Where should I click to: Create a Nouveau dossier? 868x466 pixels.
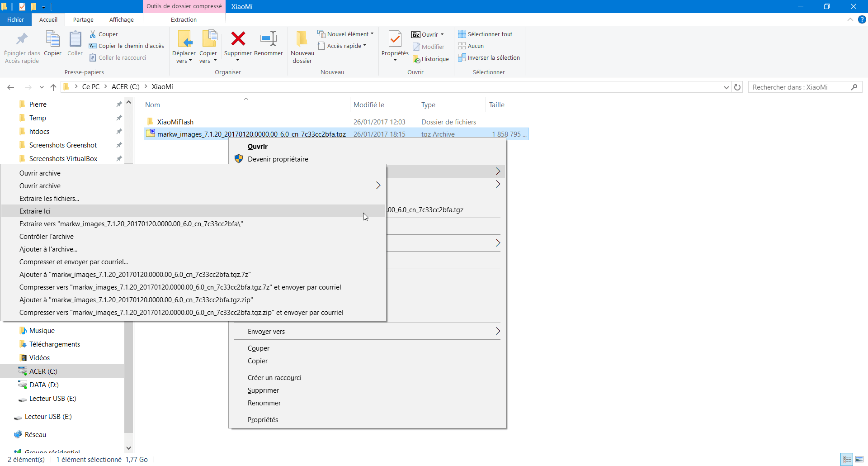302,47
